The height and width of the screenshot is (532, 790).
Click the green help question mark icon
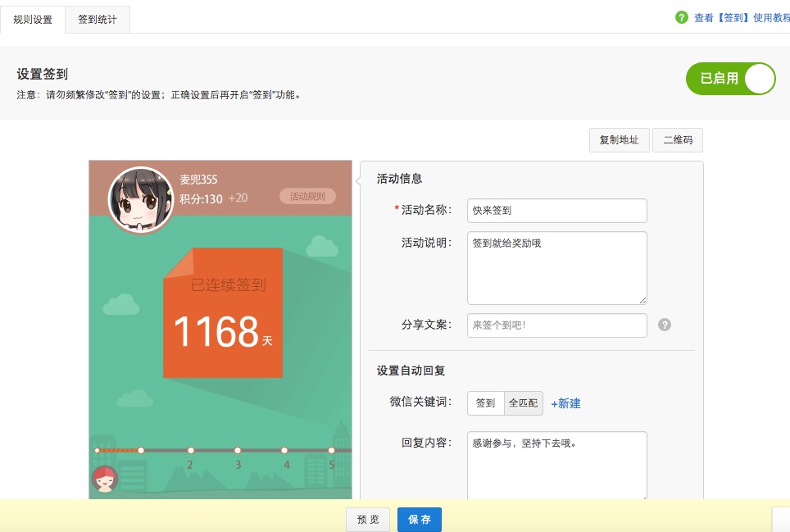[x=682, y=17]
